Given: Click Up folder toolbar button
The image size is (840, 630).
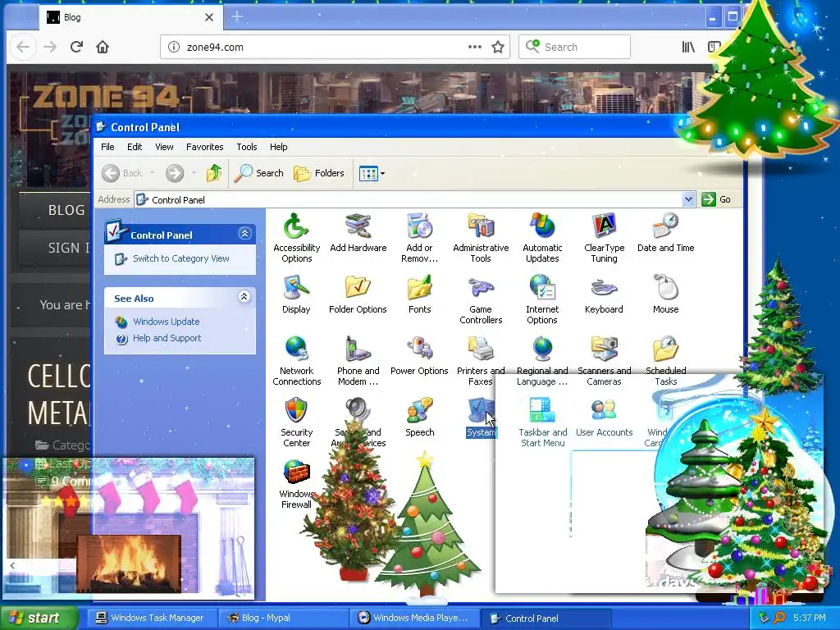Looking at the screenshot, I should coord(214,173).
